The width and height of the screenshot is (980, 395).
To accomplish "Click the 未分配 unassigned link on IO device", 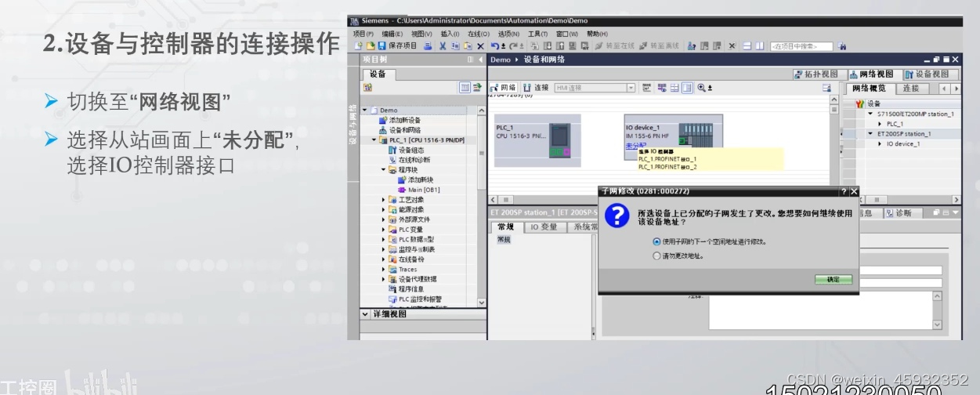I will pos(636,145).
